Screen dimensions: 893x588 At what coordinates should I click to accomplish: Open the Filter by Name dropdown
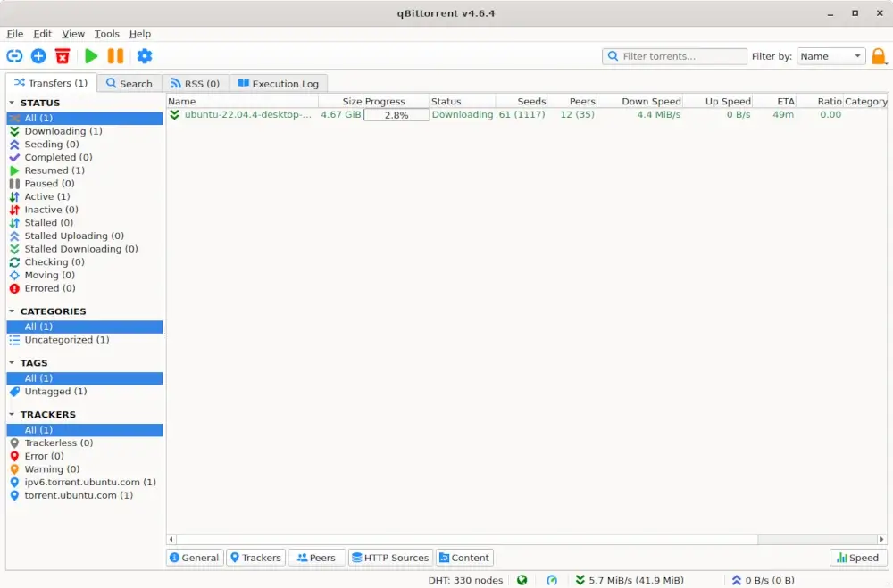(x=830, y=55)
